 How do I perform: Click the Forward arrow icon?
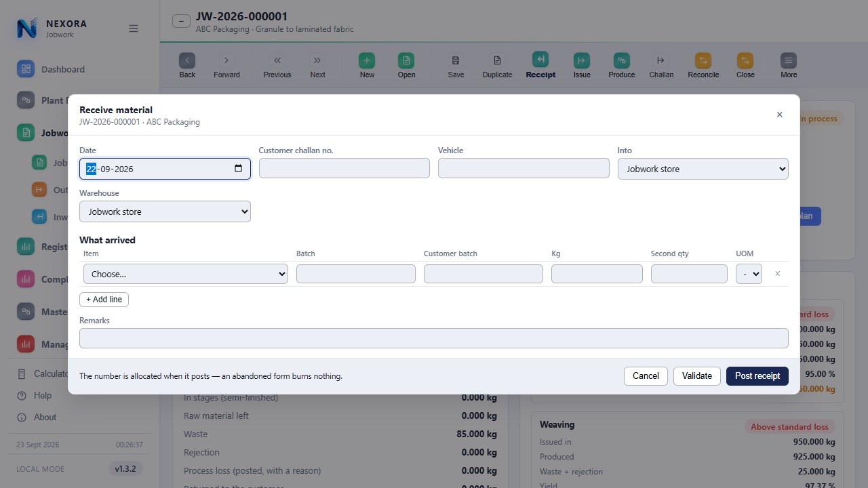click(226, 60)
